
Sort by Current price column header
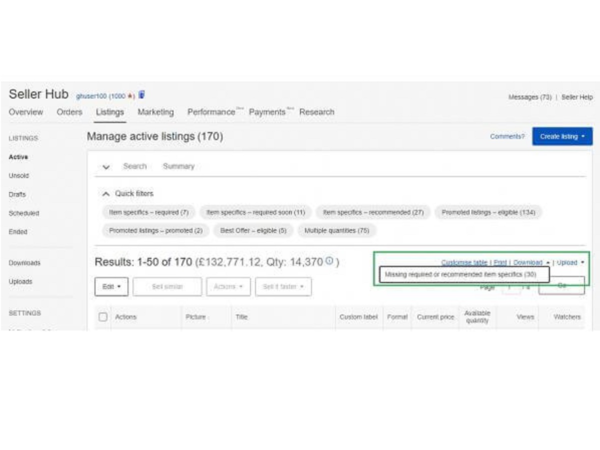pos(435,317)
